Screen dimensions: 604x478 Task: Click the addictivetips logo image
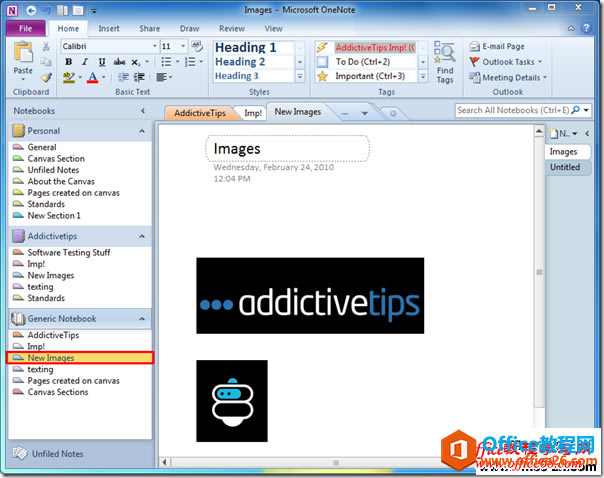pyautogui.click(x=310, y=296)
